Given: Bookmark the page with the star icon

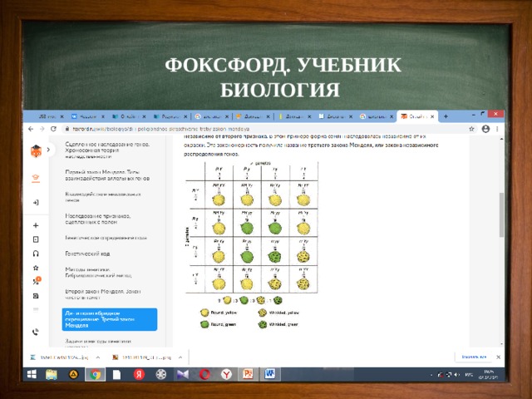Looking at the screenshot, I should pos(471,129).
